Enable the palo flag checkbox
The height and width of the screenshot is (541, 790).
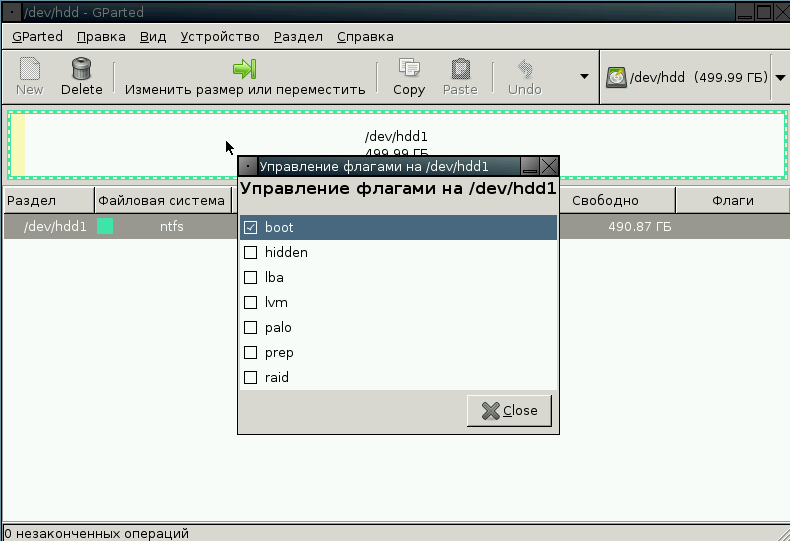click(x=250, y=327)
